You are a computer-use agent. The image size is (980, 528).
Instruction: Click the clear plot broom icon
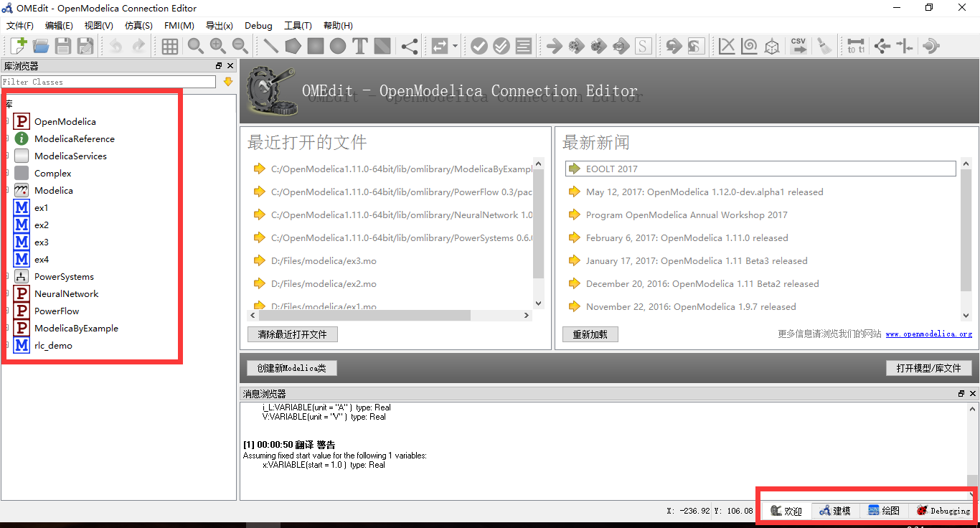coord(825,47)
